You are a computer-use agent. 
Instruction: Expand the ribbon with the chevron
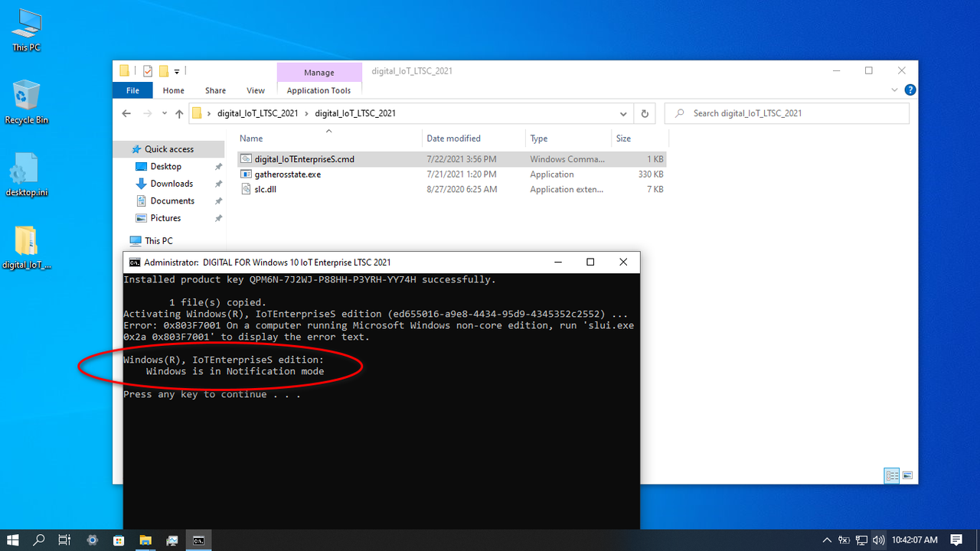(894, 90)
